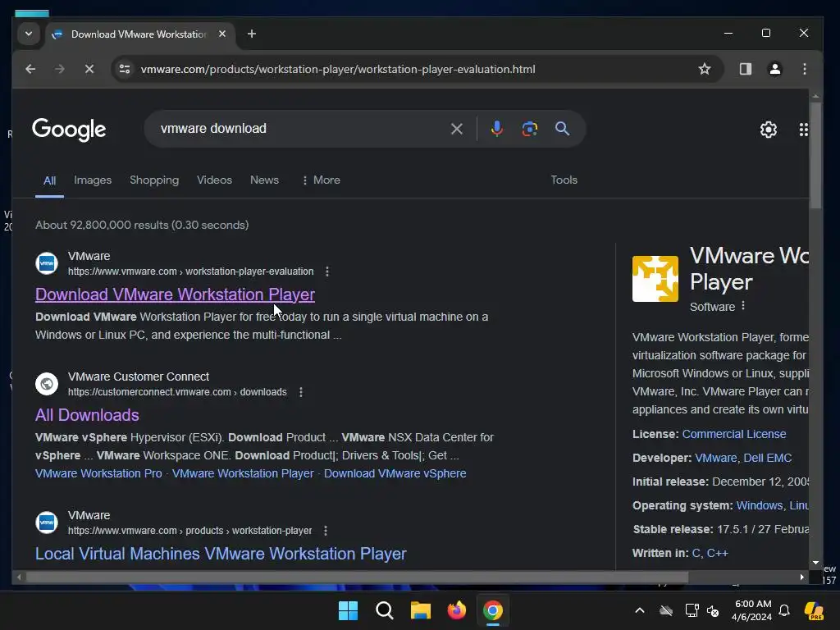
Task: Follow the VMware Workstation Pro sublink
Action: pos(98,473)
